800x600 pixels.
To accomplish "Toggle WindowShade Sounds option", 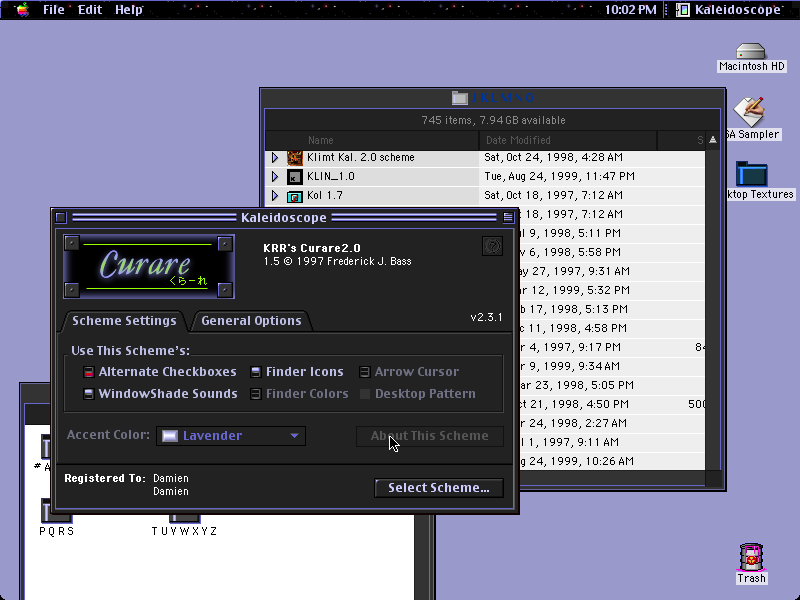I will click(x=89, y=394).
